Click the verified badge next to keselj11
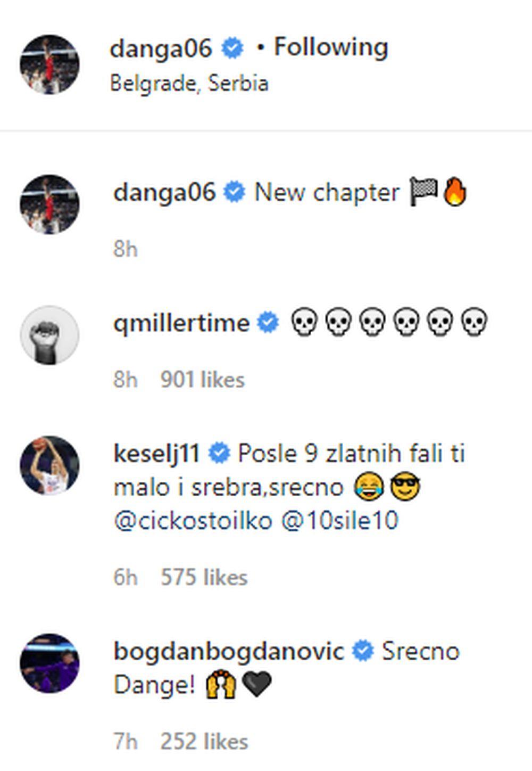Viewport: 532px width, 771px height. click(219, 454)
